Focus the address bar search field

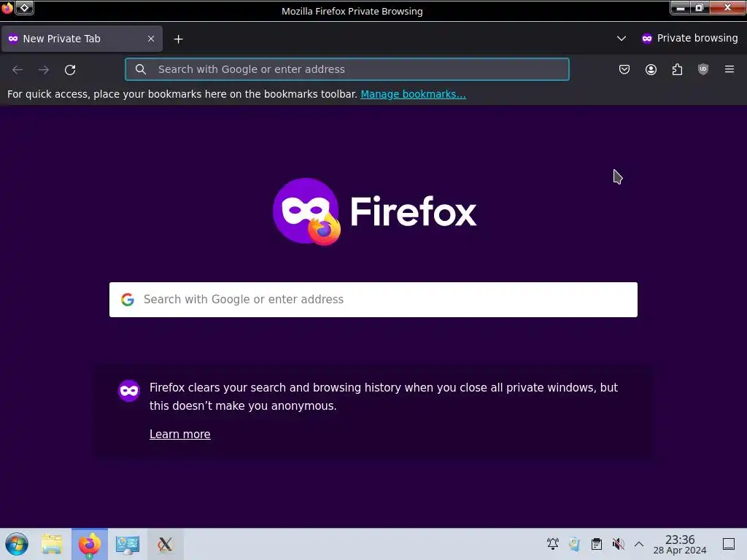point(347,69)
